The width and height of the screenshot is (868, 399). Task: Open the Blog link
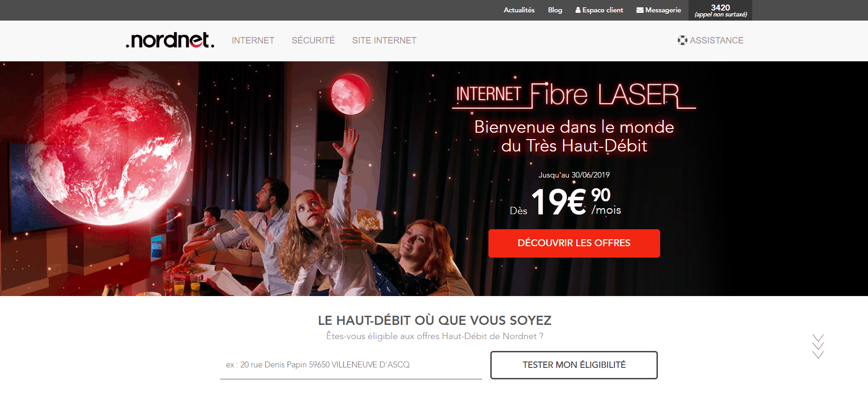click(555, 10)
